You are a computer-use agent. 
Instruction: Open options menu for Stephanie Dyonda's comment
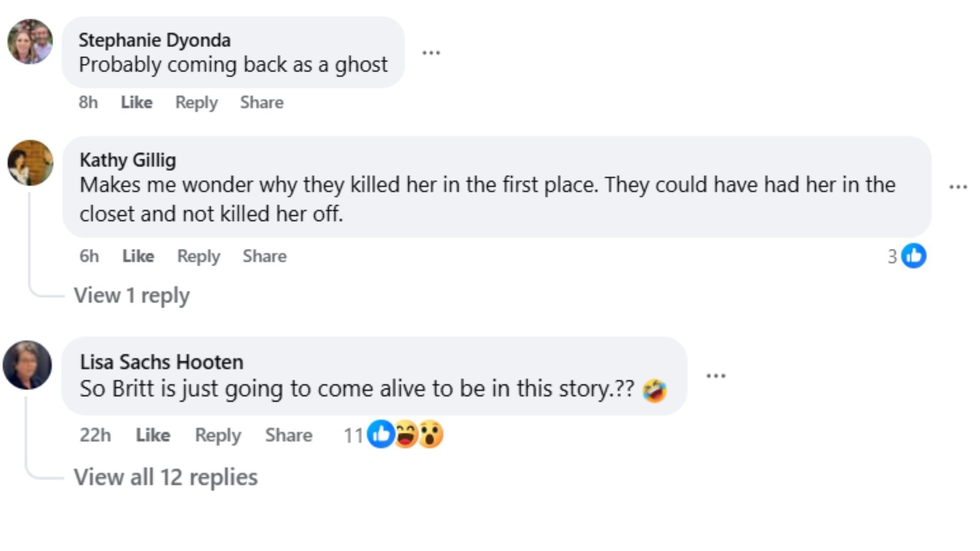(431, 53)
